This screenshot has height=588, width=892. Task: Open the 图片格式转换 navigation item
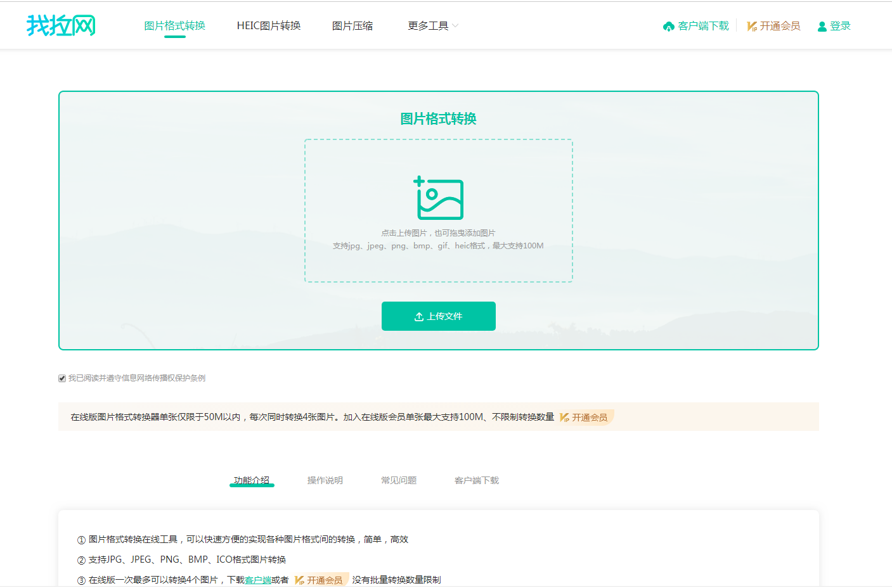(174, 26)
